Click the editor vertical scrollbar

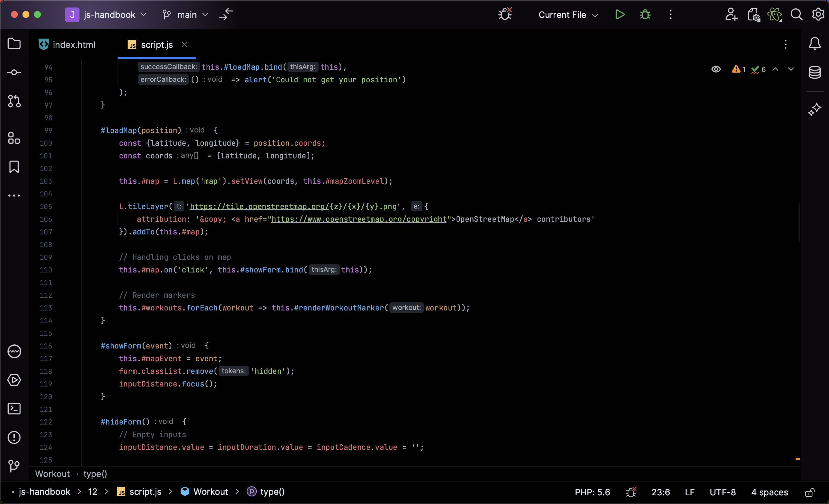[799, 222]
